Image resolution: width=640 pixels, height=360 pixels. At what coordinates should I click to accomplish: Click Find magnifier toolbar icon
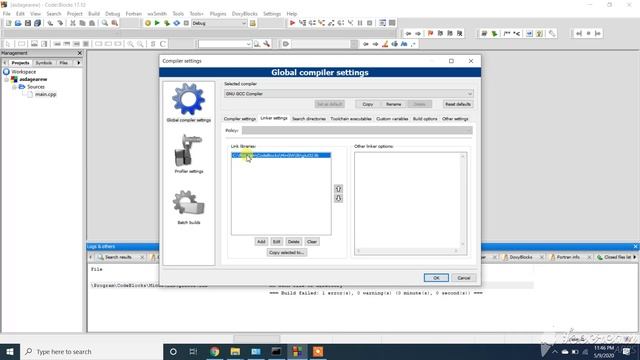(105, 23)
